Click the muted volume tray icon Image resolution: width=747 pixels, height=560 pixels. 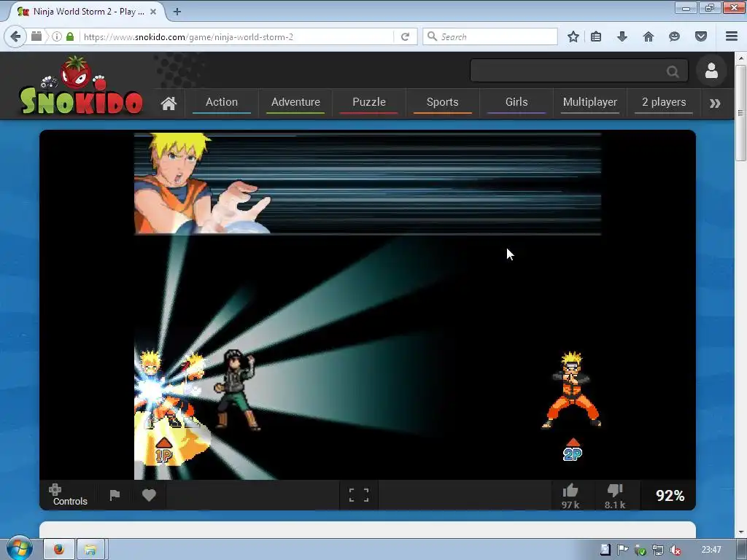click(x=675, y=550)
